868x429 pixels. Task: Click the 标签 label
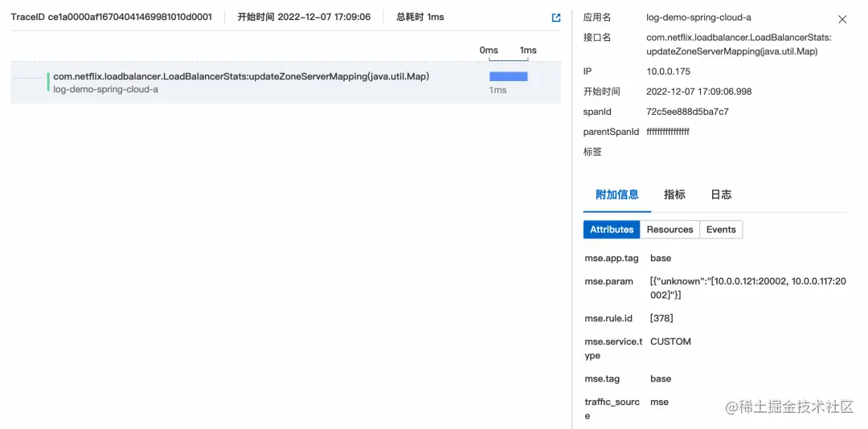point(592,152)
